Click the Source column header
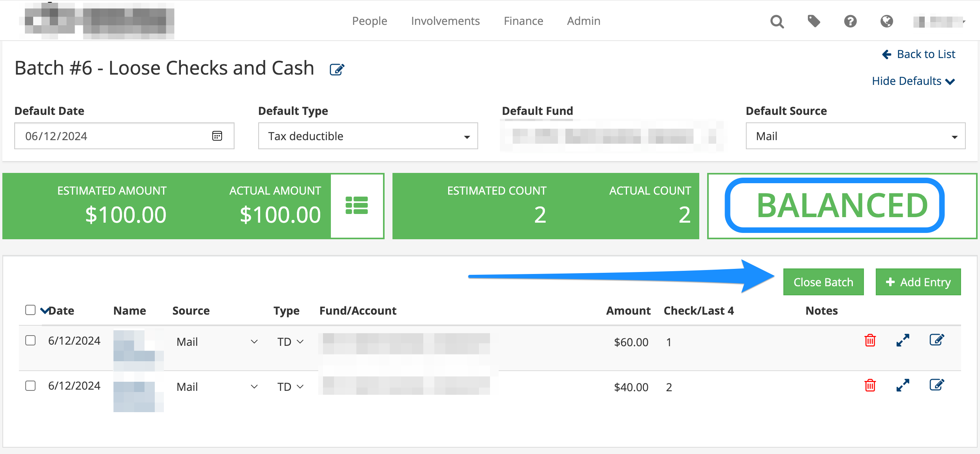The height and width of the screenshot is (454, 980). [191, 311]
